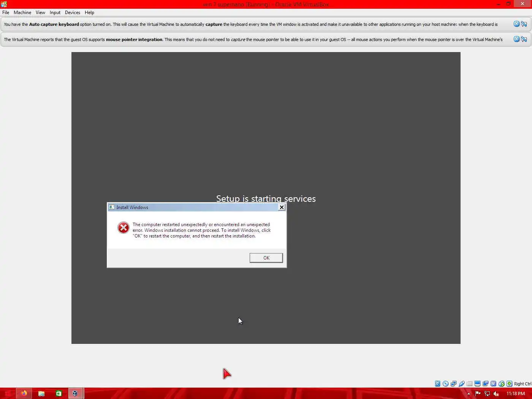532x399 pixels.
Task: Open the Action Center flag icon
Action: (x=478, y=394)
